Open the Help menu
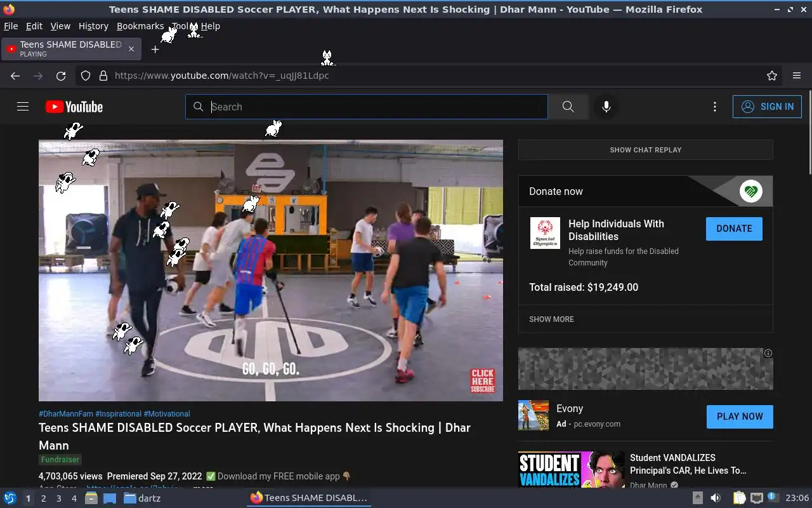The image size is (812, 508). click(211, 26)
